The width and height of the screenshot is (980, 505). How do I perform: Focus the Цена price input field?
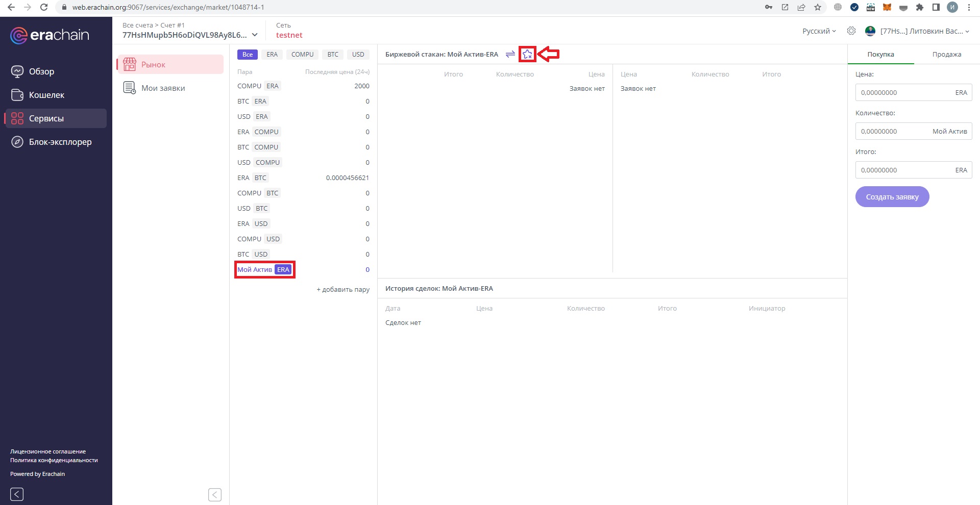pos(902,93)
